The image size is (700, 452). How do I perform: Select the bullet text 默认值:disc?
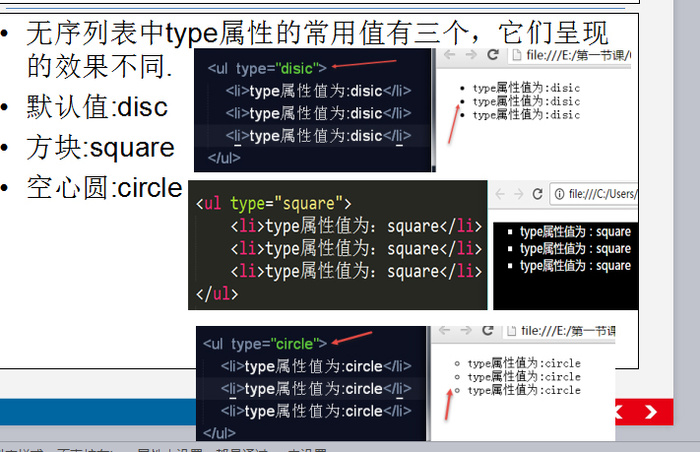coord(97,107)
